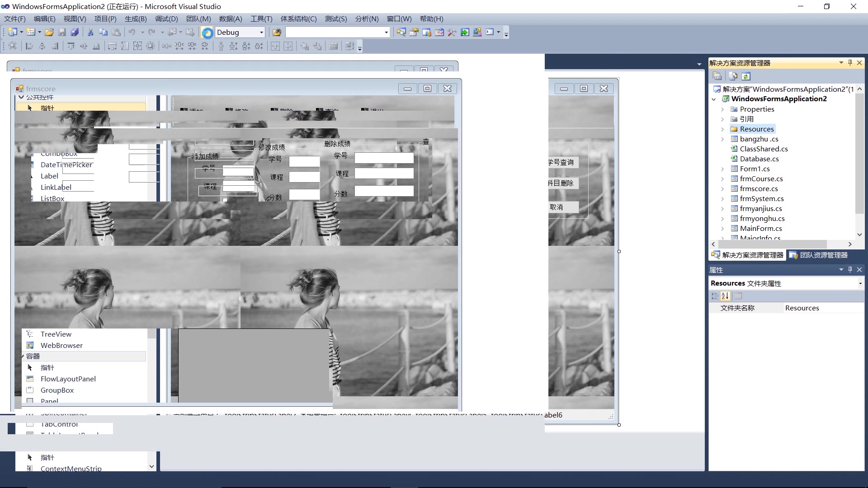Click the Undo arrow icon
This screenshot has height=488, width=868.
click(x=132, y=32)
